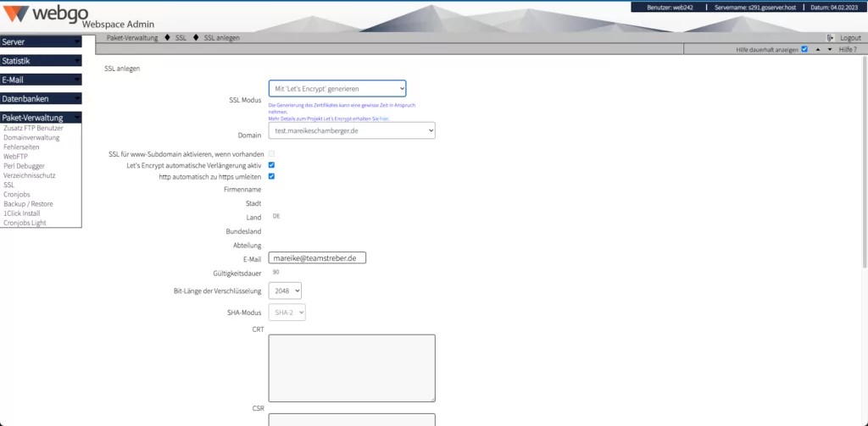Click the webgo logo

(x=46, y=14)
